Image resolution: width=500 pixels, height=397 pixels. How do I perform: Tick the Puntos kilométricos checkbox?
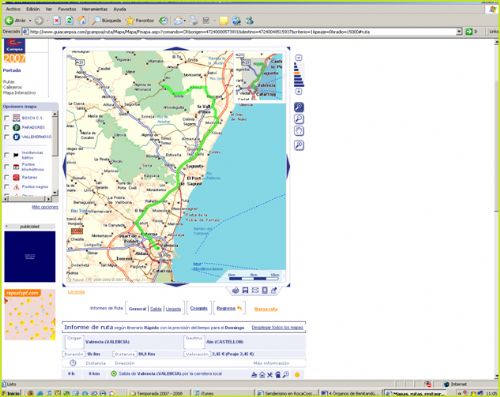click(x=7, y=167)
